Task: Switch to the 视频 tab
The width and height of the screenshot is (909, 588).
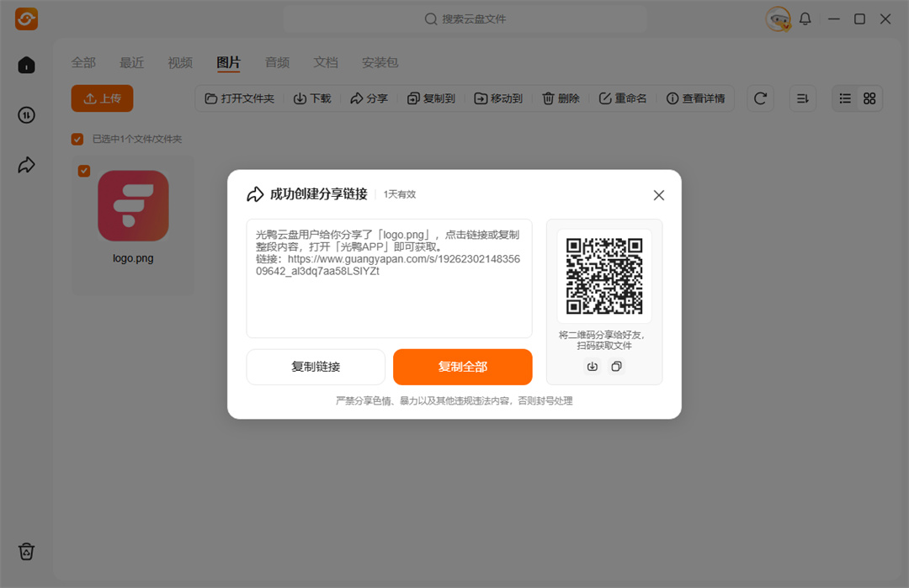Action: point(180,62)
